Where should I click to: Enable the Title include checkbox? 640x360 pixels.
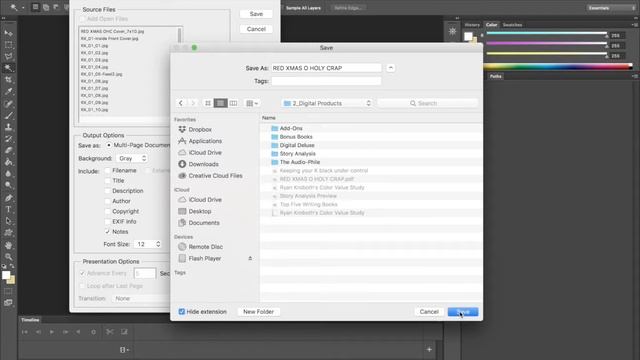[108, 180]
